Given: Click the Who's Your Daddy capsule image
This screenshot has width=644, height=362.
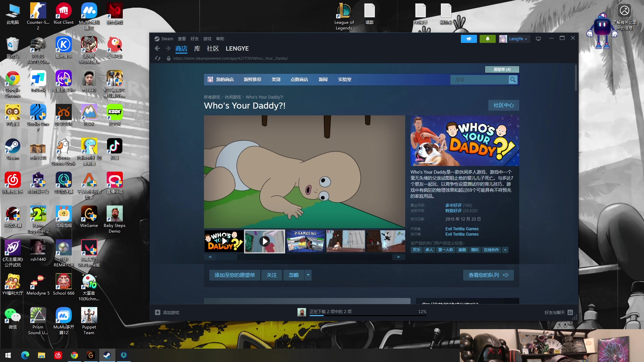Looking at the screenshot, I should click(465, 141).
